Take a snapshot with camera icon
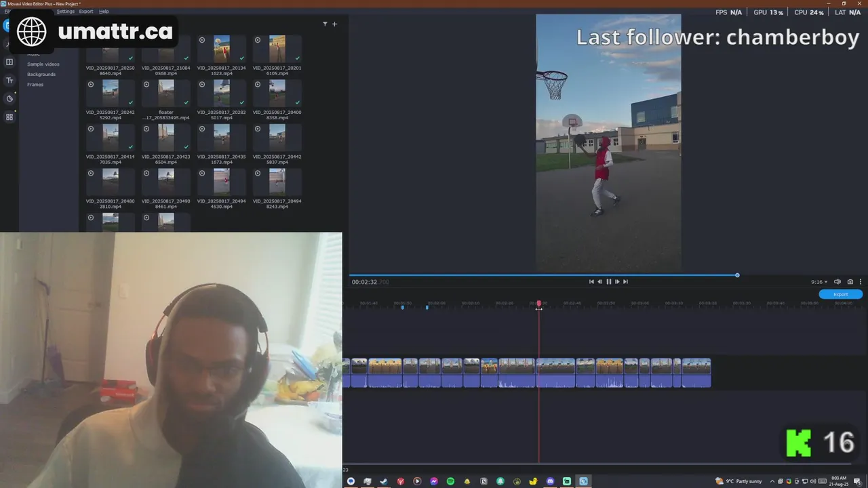868x488 pixels. point(850,282)
